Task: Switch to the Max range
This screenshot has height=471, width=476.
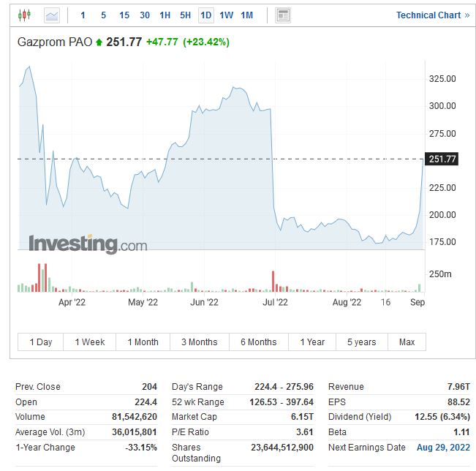Action: click(x=407, y=342)
